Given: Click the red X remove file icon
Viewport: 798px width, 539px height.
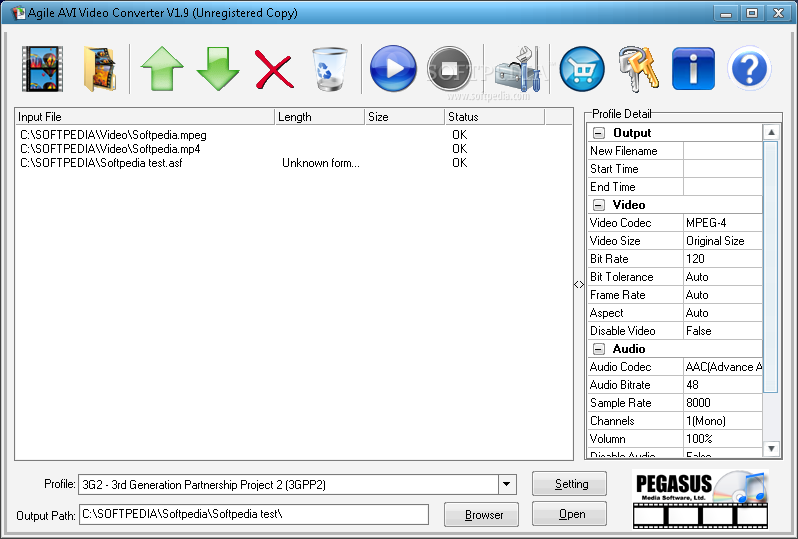Looking at the screenshot, I should 274,69.
